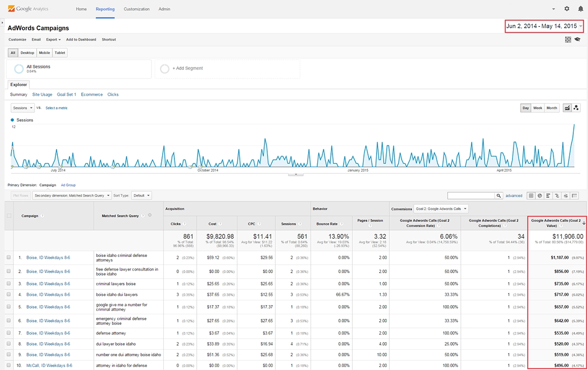Check row 8 dui lawyer boise idaho checkbox

9,344
